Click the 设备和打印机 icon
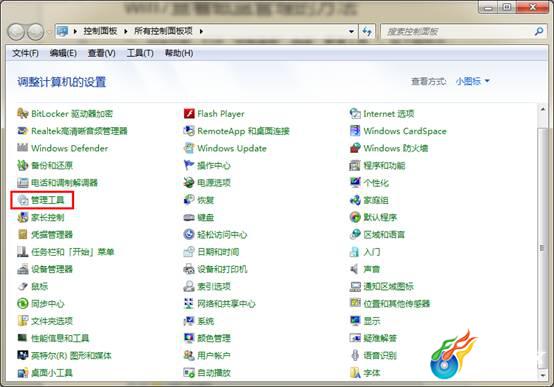 click(189, 269)
